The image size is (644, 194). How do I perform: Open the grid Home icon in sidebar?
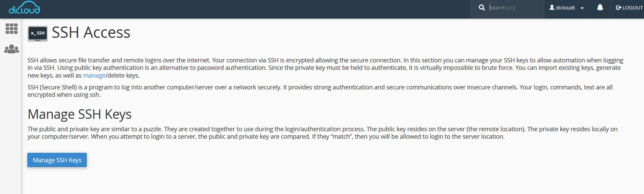(11, 29)
